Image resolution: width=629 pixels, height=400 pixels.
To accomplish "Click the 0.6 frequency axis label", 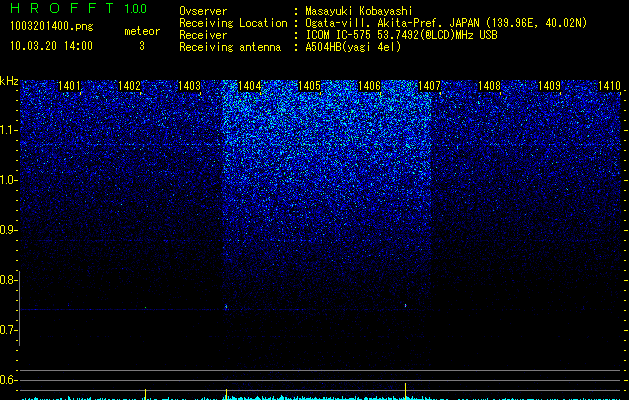I will (8, 380).
